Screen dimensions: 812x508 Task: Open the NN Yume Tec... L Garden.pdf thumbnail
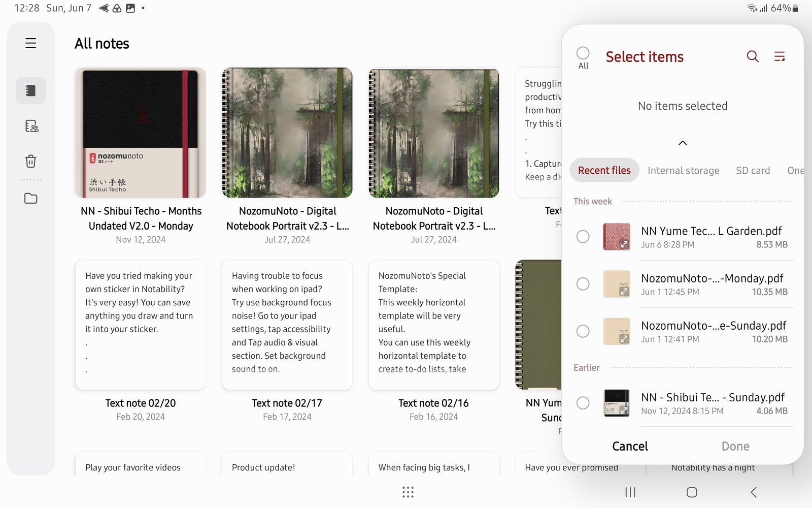pos(617,237)
